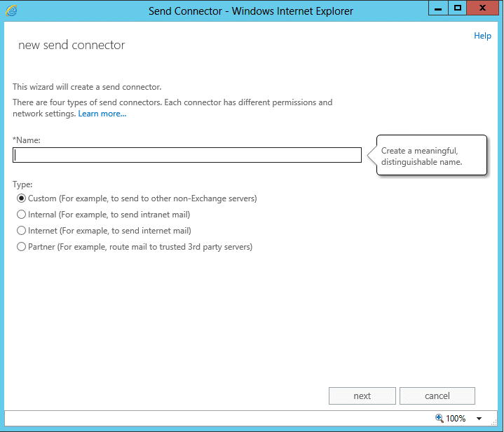Click the 'new send connector' heading

coord(71,46)
